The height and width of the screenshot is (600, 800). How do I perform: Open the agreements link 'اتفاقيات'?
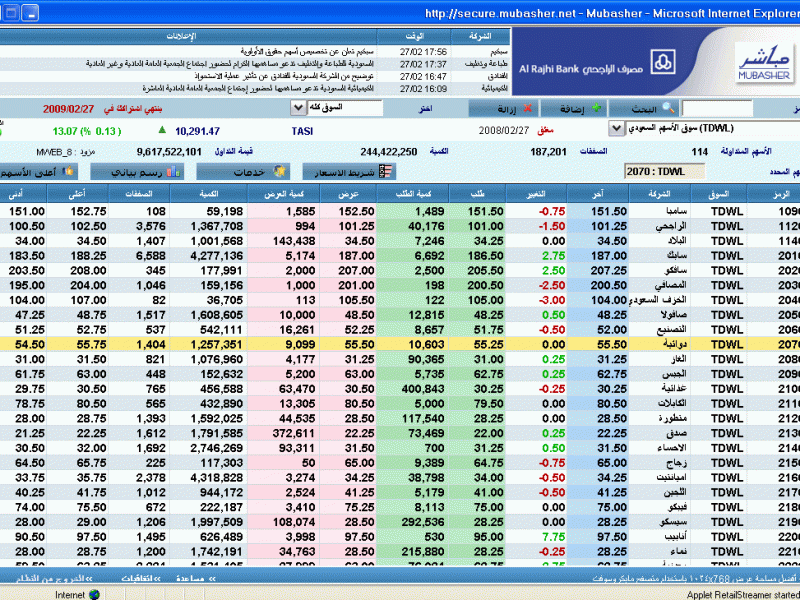pos(141,579)
